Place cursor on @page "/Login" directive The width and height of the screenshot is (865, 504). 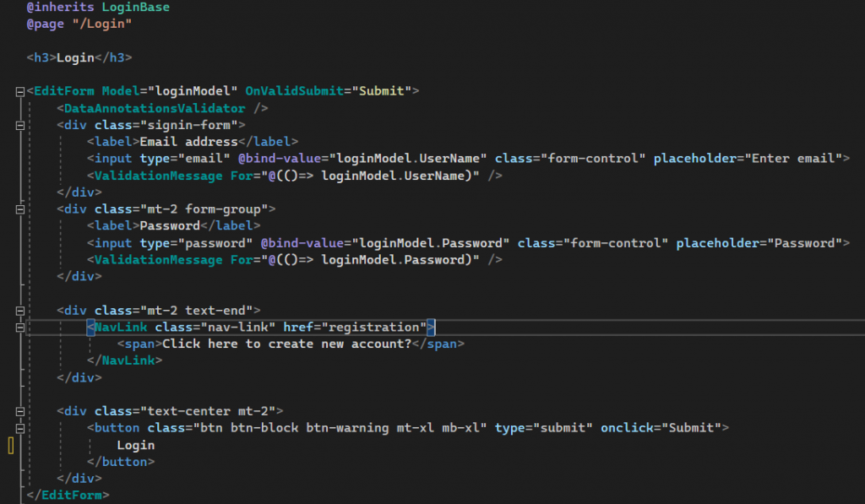[x=79, y=24]
